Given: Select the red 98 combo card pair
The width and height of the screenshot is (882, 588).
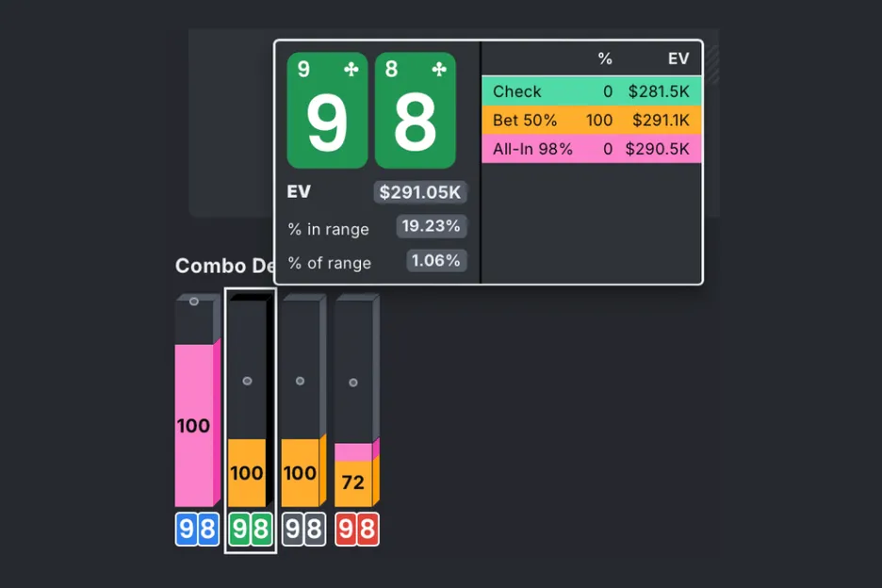Looking at the screenshot, I should tap(356, 530).
